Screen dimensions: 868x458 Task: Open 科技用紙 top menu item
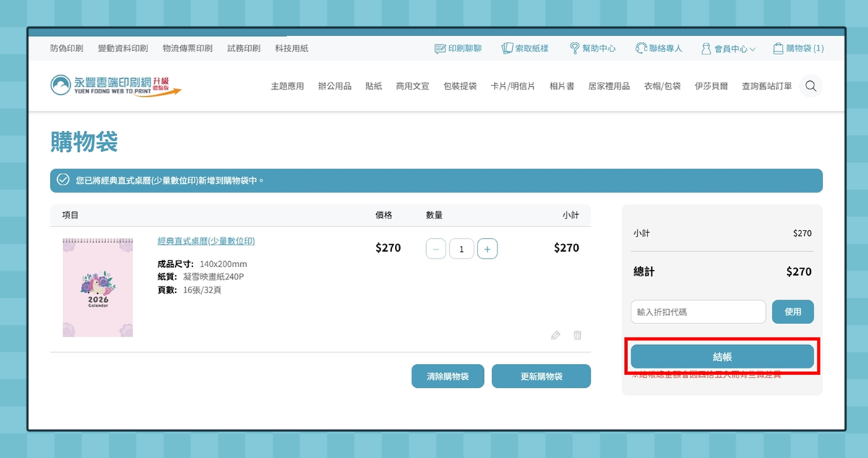[292, 48]
